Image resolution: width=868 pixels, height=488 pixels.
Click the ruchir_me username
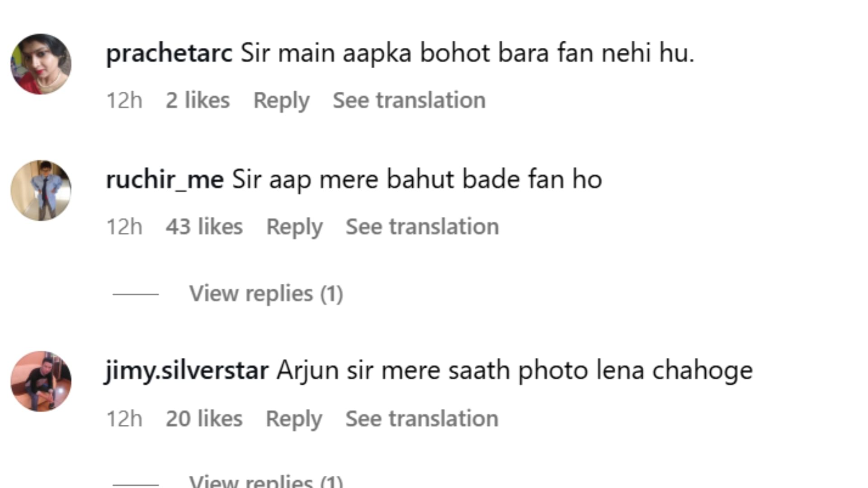165,180
